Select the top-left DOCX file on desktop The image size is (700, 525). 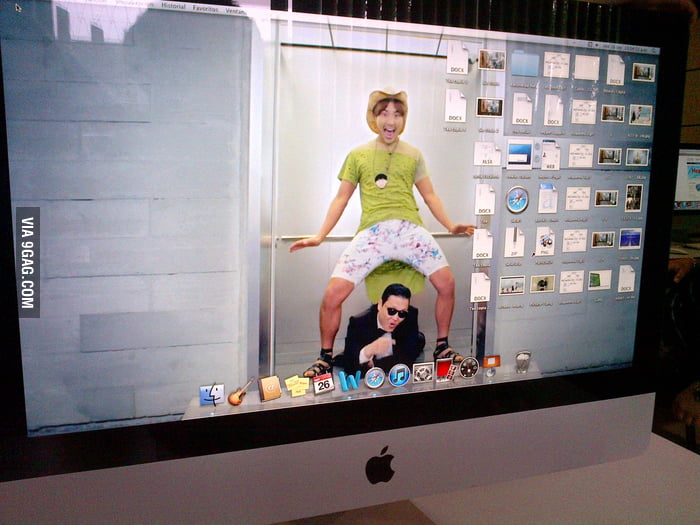457,57
